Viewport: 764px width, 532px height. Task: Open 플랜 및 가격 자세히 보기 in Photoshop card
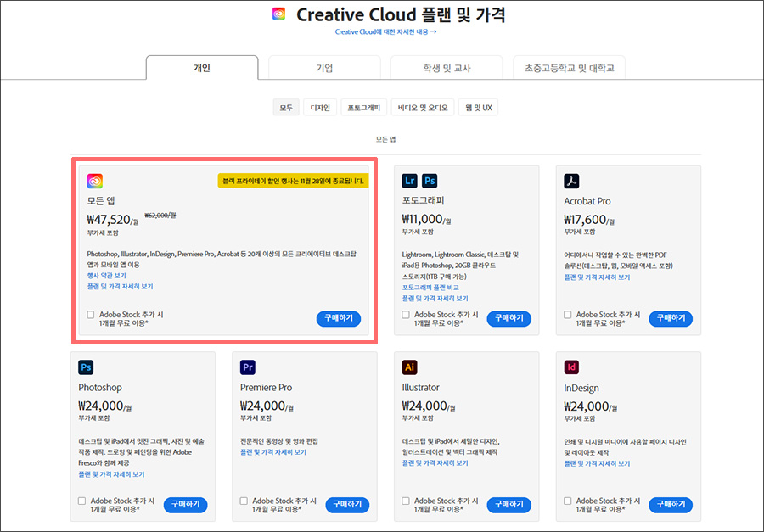111,474
